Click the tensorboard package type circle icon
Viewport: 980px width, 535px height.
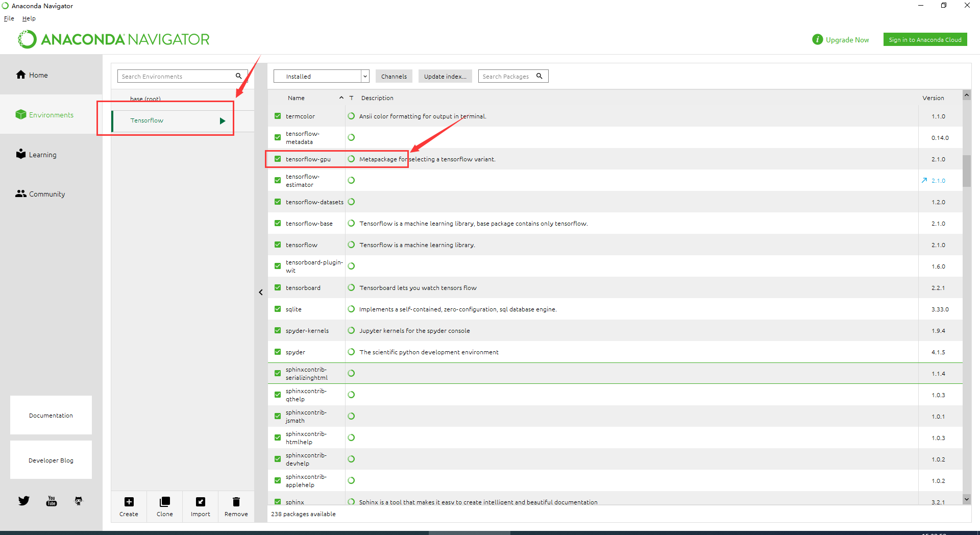pyautogui.click(x=351, y=287)
